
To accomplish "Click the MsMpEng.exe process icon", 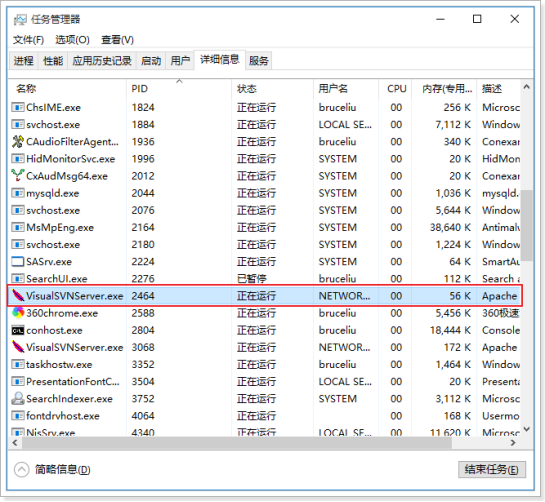I will click(18, 227).
